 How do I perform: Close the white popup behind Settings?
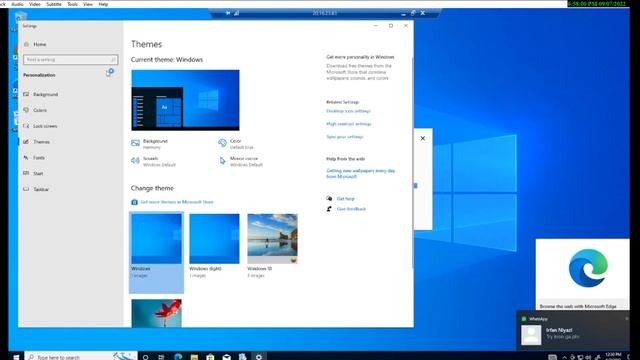pos(423,138)
